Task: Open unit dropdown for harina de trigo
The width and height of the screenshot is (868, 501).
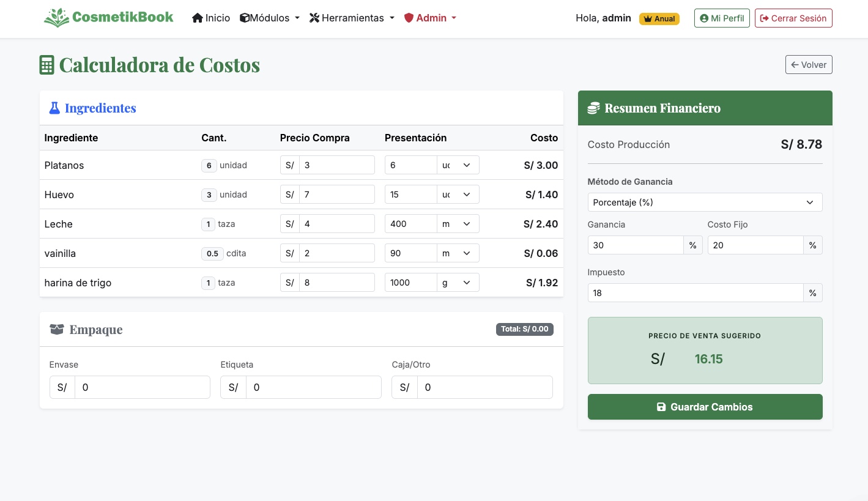Action: tap(458, 283)
